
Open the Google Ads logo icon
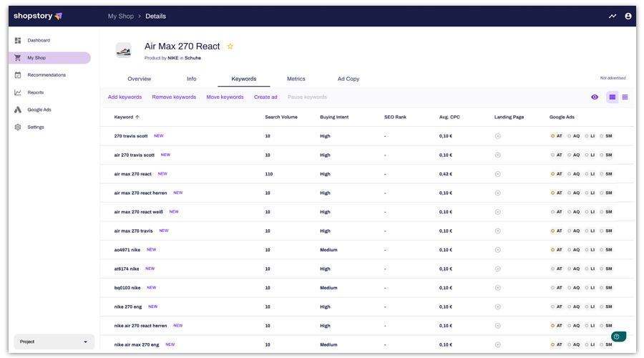[x=18, y=110]
